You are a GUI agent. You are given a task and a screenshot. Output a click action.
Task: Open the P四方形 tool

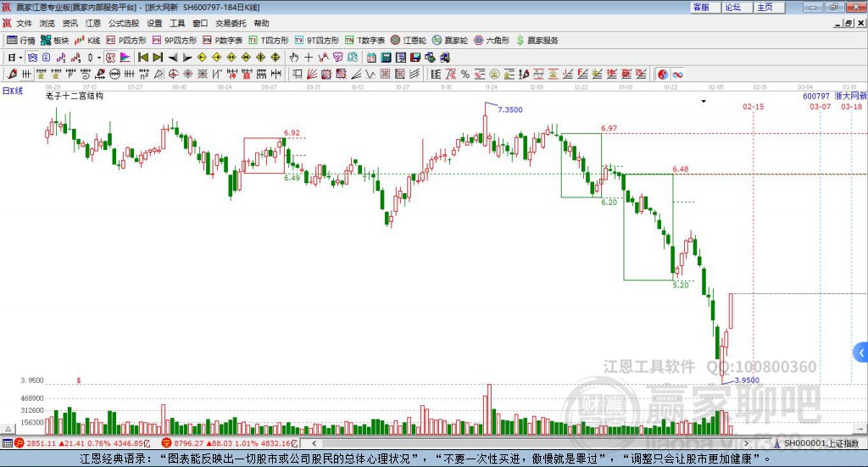coord(126,41)
